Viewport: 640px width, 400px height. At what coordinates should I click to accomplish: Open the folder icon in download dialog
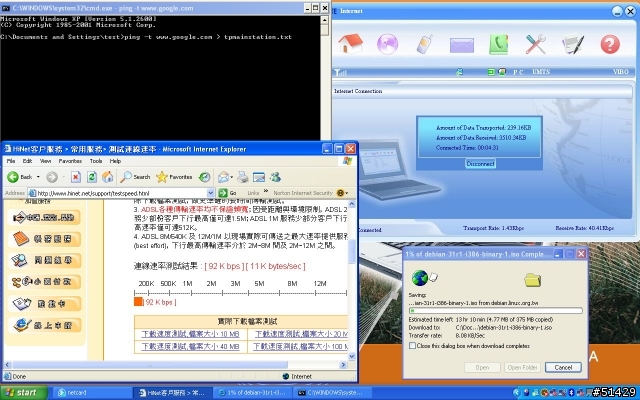point(532,280)
